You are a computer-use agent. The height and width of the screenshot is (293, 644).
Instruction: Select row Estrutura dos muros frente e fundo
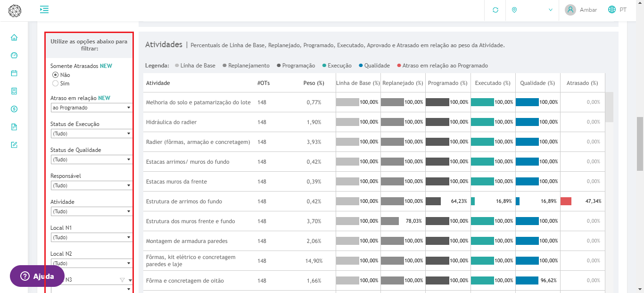(x=374, y=221)
